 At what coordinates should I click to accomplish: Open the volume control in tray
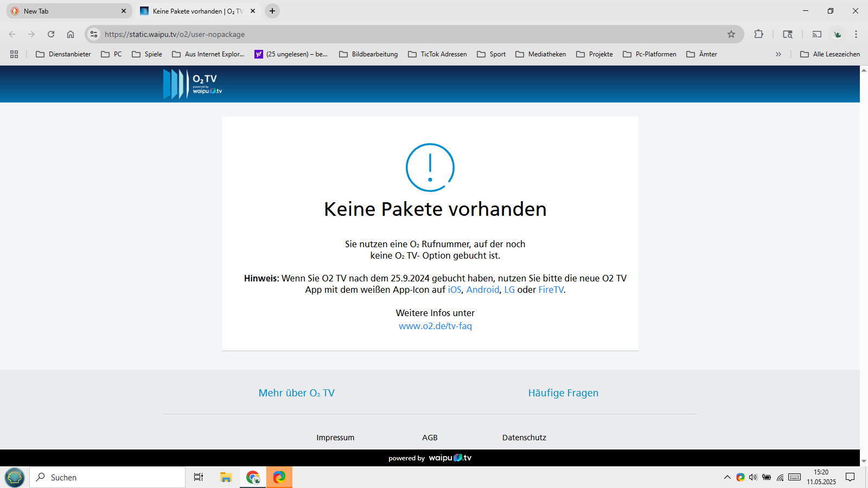click(x=753, y=477)
